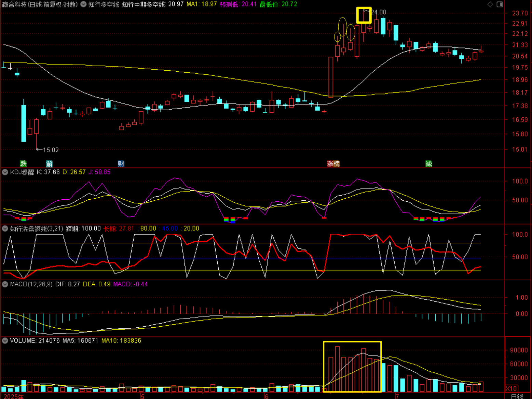The width and height of the screenshot is (532, 399).
Task: Click the 2025年 date axis label
Action: (x=14, y=396)
